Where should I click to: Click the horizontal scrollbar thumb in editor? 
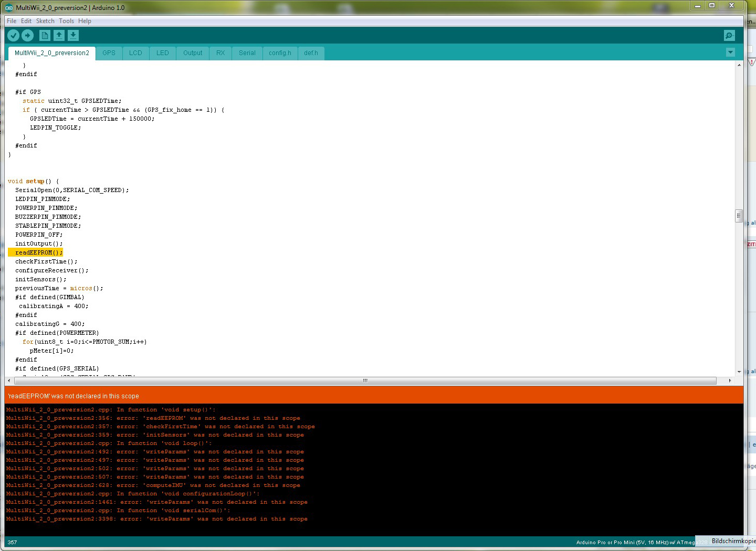pos(365,380)
